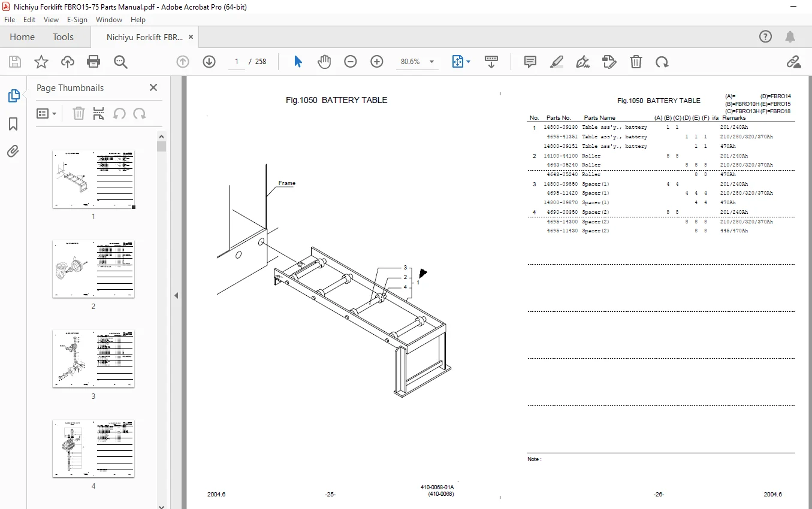
Task: Switch to the Home tab
Action: [x=22, y=37]
